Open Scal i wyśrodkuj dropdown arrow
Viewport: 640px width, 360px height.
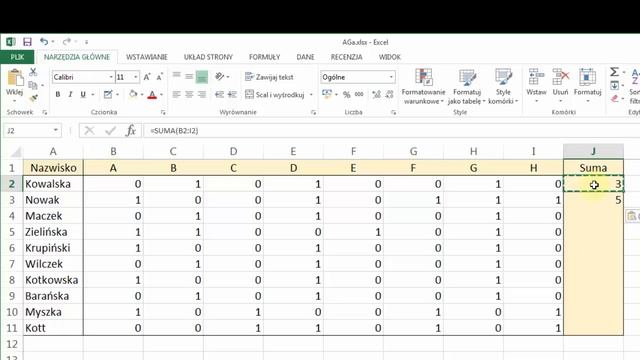311,95
